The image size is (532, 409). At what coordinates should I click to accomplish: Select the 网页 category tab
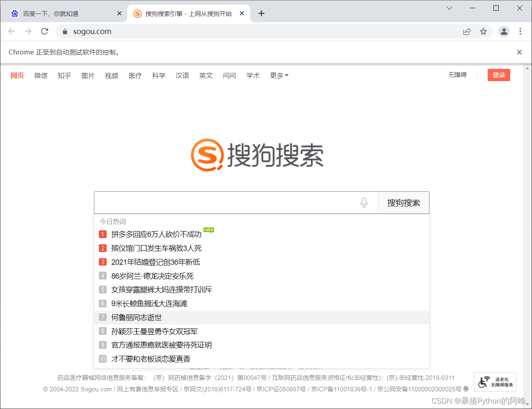coord(17,75)
